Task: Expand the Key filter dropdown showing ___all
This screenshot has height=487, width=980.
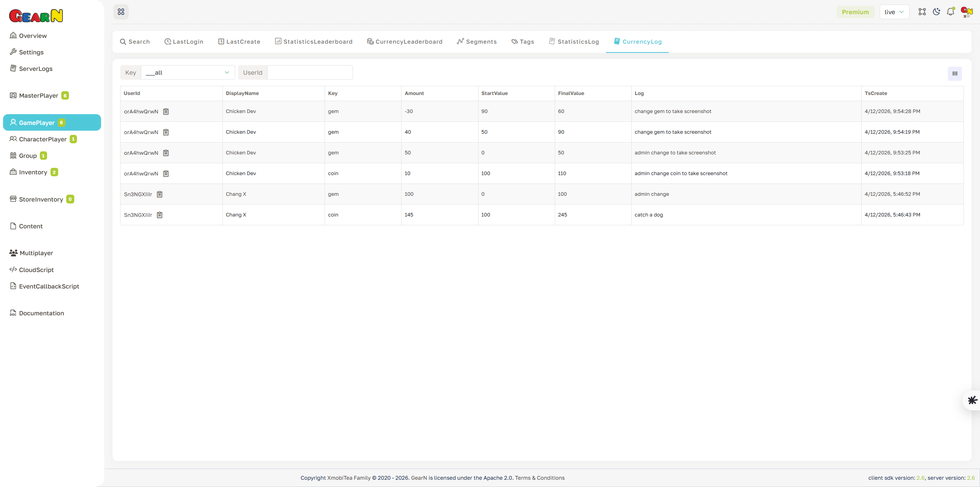Action: point(188,72)
